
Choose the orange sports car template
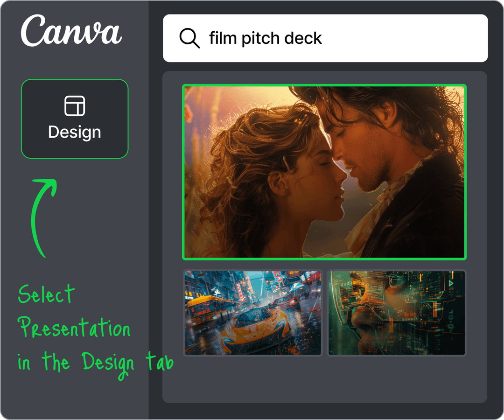click(252, 313)
